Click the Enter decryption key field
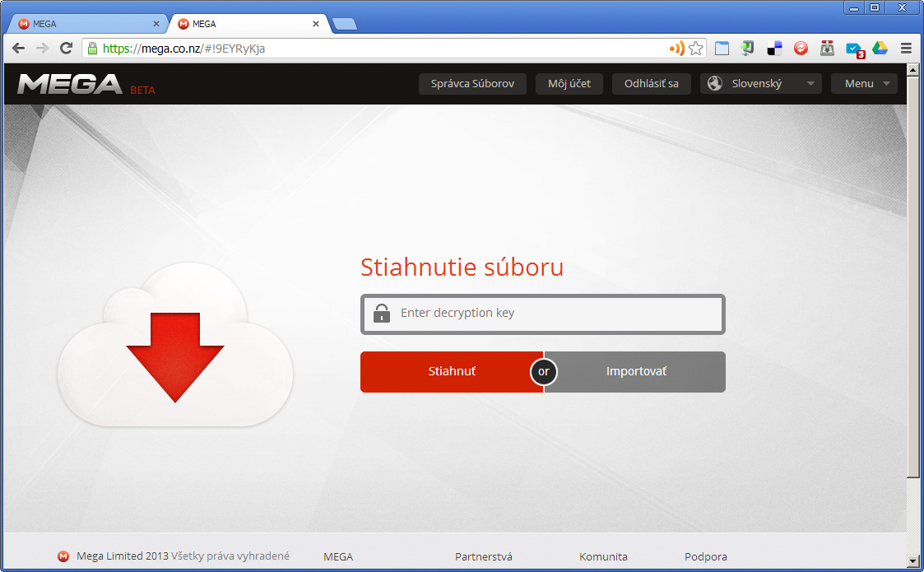 [x=543, y=314]
